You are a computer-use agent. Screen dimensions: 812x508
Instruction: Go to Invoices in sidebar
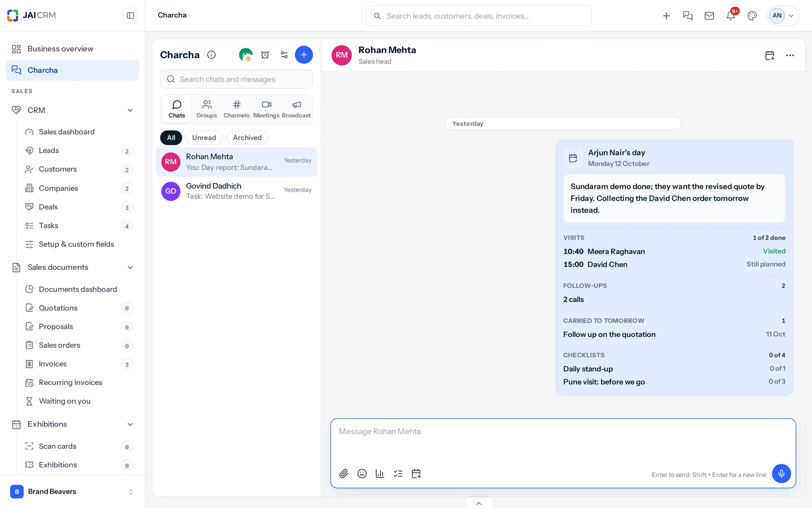coord(78,364)
